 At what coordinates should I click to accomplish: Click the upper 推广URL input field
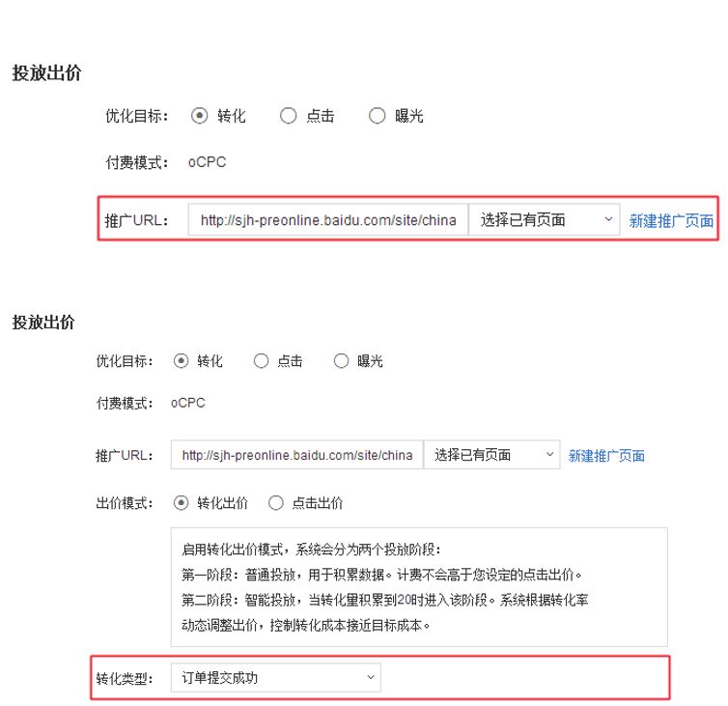coord(328,219)
